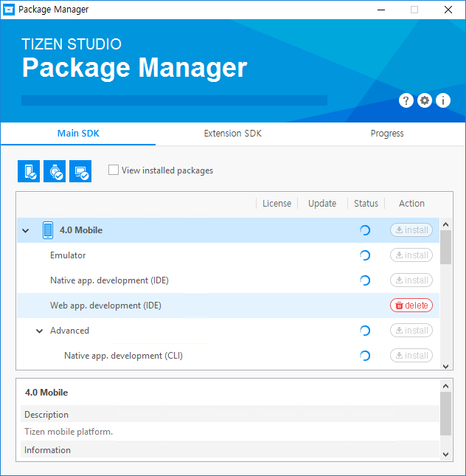The image size is (466, 476).
Task: Select the Native app. development (CLI) row
Action: point(123,356)
